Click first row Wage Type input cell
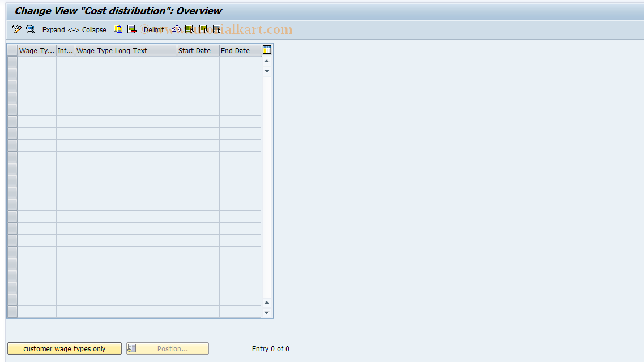Screen dimensions: 644x362 (x=37, y=62)
